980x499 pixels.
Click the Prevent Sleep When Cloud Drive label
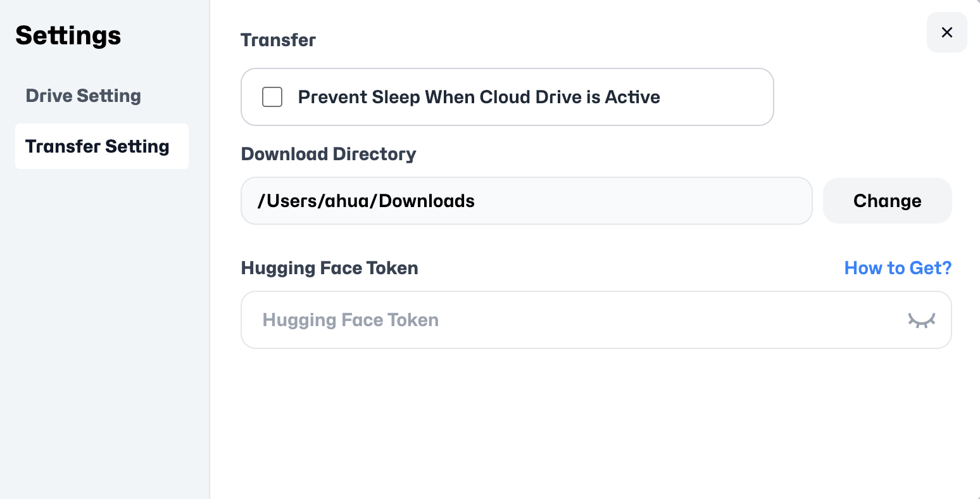click(479, 97)
